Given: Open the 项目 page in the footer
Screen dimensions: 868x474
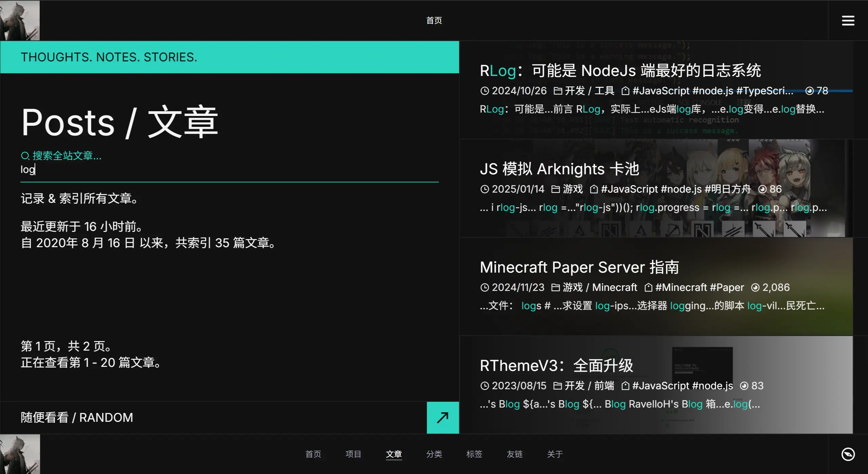Looking at the screenshot, I should tap(353, 454).
